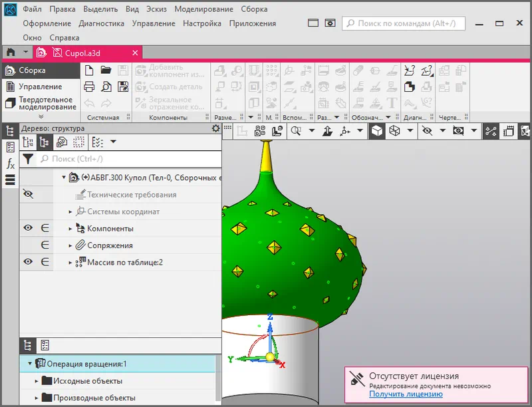The image size is (532, 407).
Task: Select Твердотельное моделирование toolbar set
Action: (41, 103)
